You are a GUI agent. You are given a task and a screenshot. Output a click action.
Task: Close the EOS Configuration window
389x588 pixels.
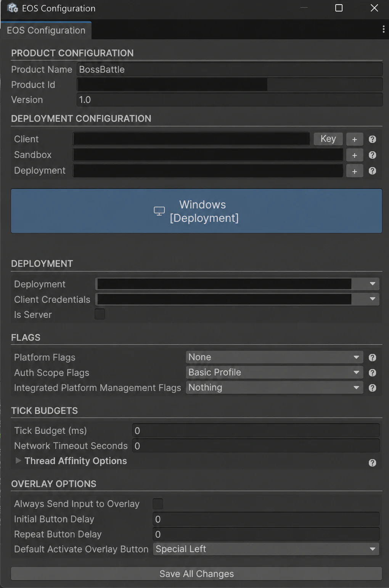374,8
